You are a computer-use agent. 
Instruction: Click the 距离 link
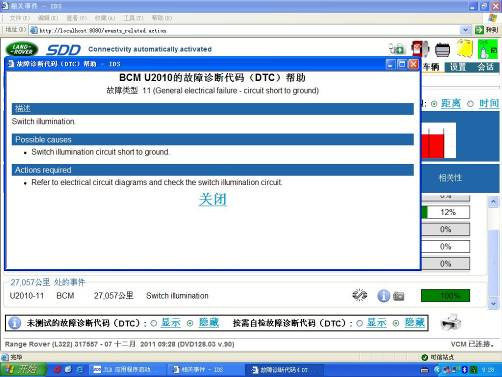pos(451,104)
